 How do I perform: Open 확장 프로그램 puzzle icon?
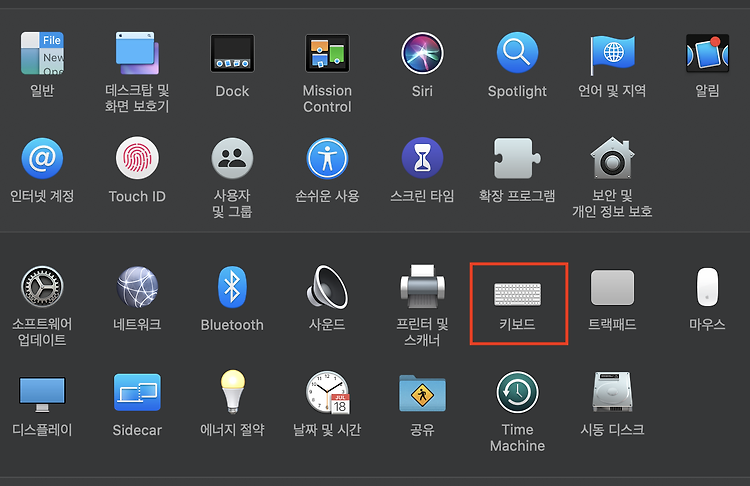[x=517, y=158]
